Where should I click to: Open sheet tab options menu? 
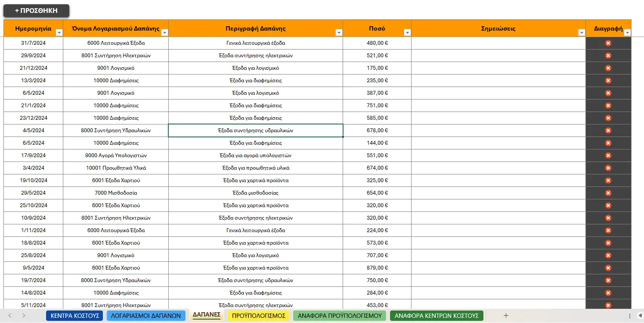[630, 316]
